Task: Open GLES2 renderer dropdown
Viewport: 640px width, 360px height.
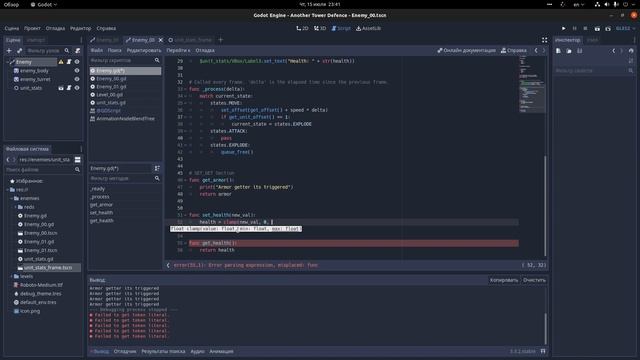Action: [x=625, y=29]
